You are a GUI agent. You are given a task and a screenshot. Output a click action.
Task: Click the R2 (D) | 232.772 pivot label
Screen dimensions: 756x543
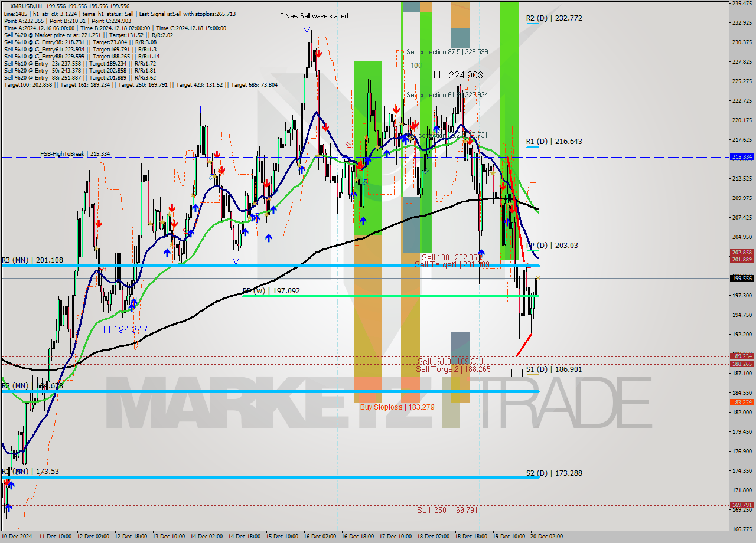(554, 18)
